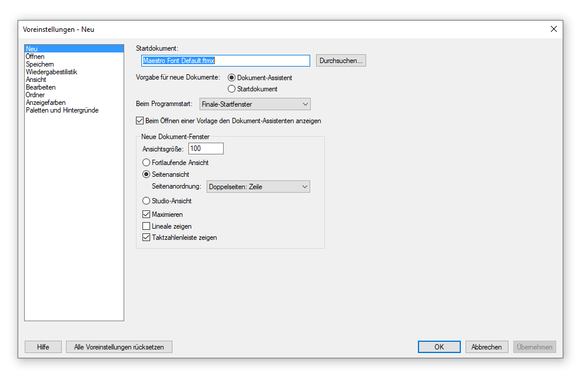Screen dimensions: 588x376
Task: Click the Abbrechen button
Action: point(487,347)
